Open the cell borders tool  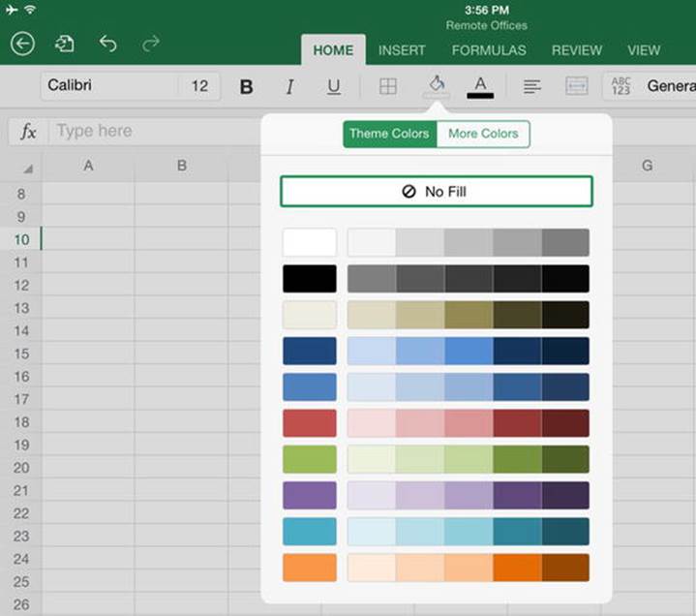[388, 86]
